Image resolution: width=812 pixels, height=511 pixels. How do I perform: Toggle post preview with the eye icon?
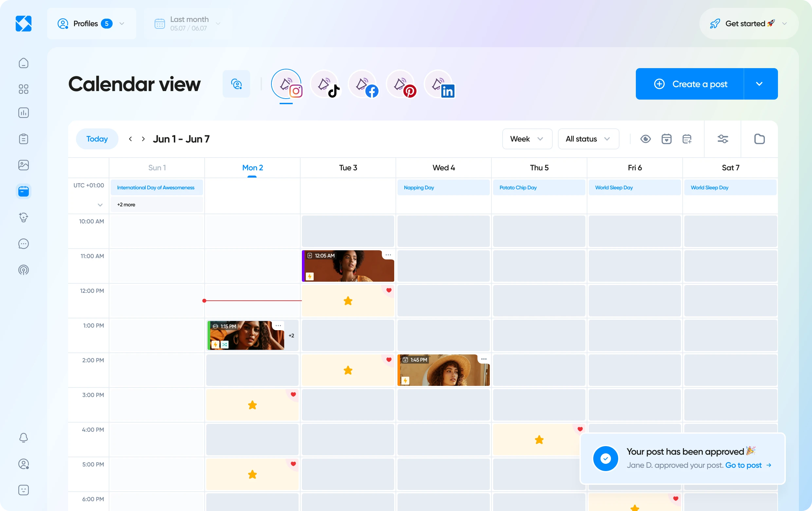tap(645, 139)
